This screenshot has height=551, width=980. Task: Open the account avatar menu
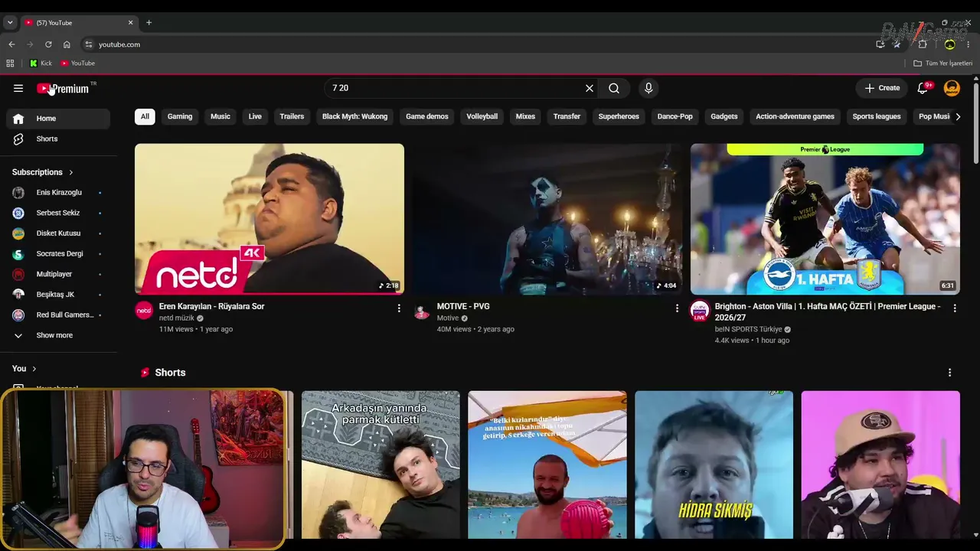click(952, 88)
